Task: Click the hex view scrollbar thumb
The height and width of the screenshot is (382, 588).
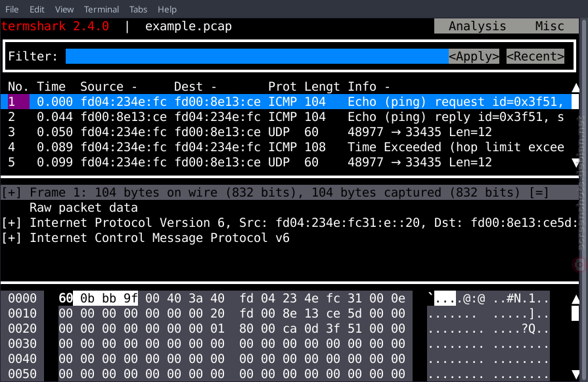Action: coord(576,314)
